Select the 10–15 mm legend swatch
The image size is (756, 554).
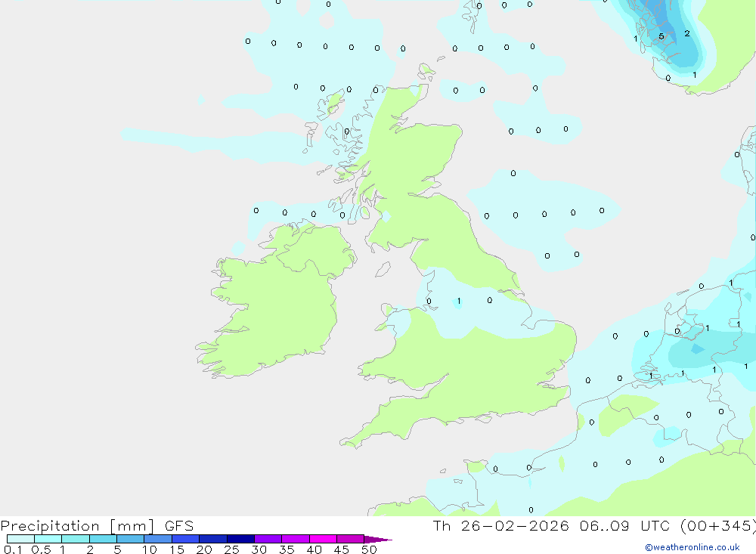point(158,539)
